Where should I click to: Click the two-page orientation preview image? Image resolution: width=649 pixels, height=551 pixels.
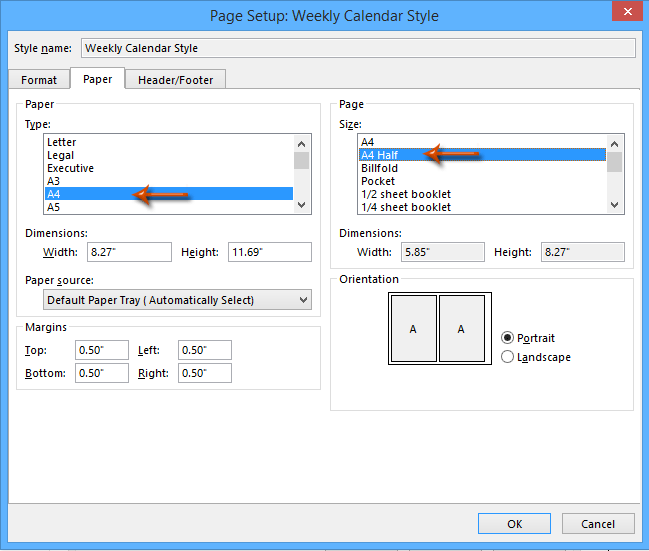coord(440,328)
